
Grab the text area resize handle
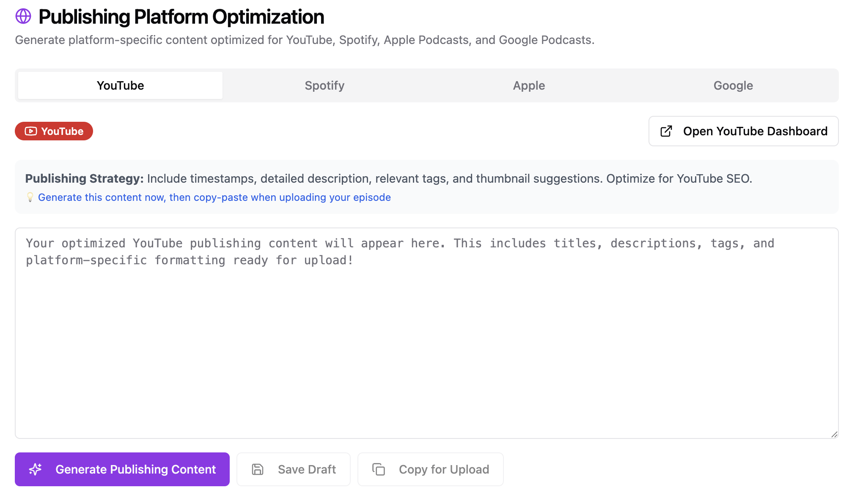[x=834, y=434]
